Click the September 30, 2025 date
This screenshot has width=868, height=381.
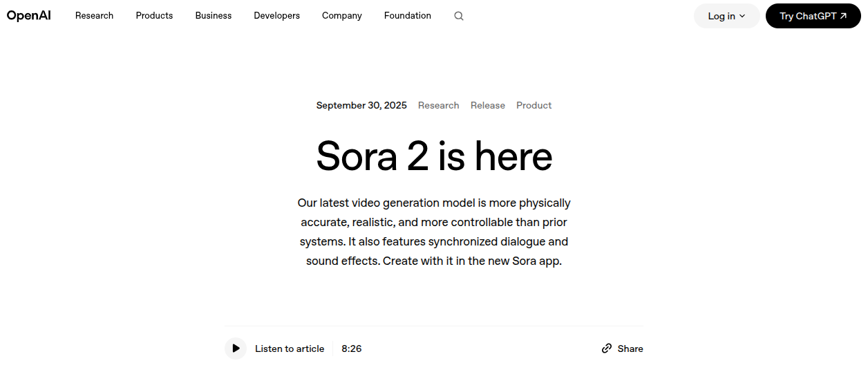pos(361,105)
